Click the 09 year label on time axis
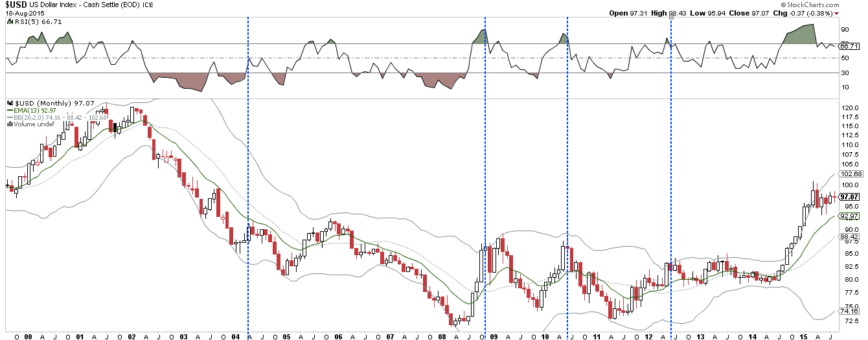This screenshot has width=868, height=340. click(x=494, y=335)
